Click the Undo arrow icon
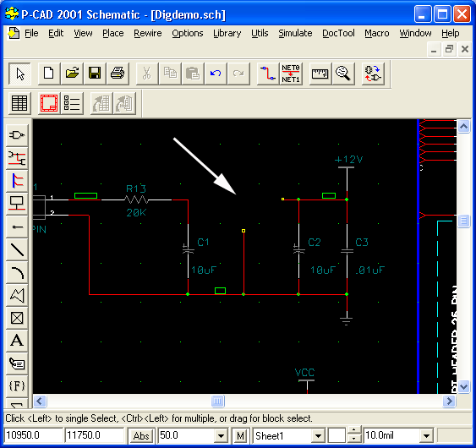Image resolution: width=476 pixels, height=448 pixels. [x=216, y=74]
